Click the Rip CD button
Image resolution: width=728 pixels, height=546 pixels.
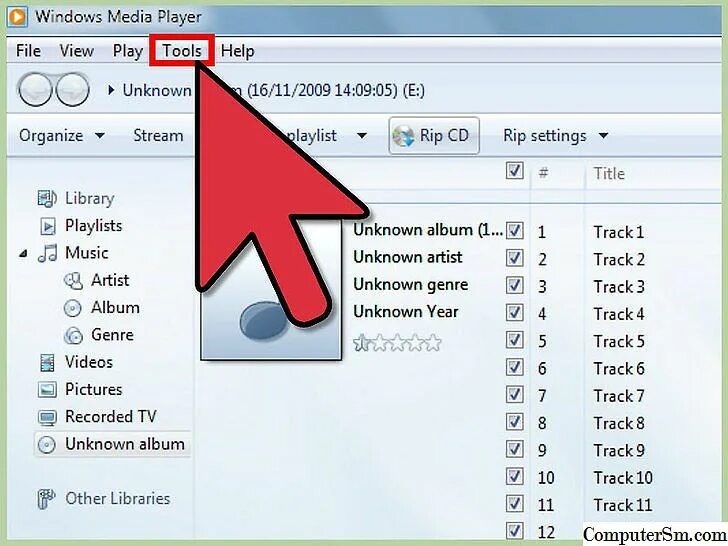434,136
